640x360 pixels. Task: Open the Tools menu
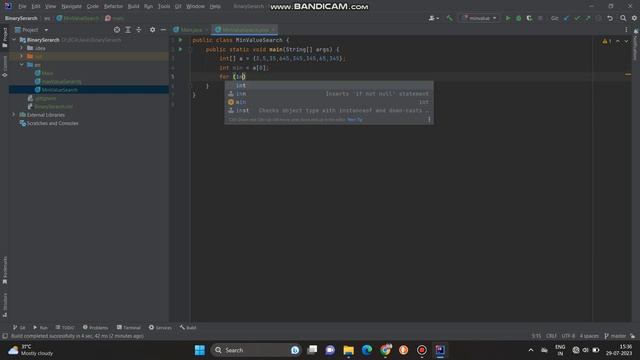[x=164, y=7]
